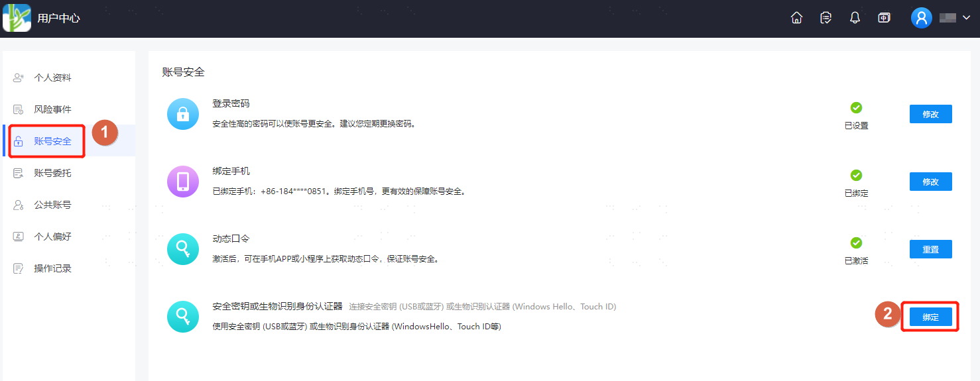Click the user avatar icon
This screenshot has width=980, height=381.
[x=922, y=18]
